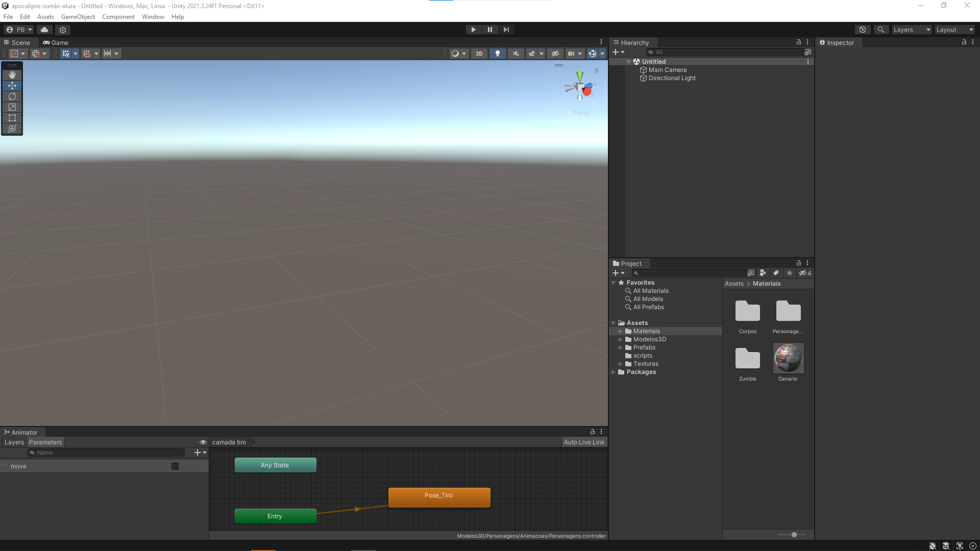Lock the Inspector panel

click(964, 42)
